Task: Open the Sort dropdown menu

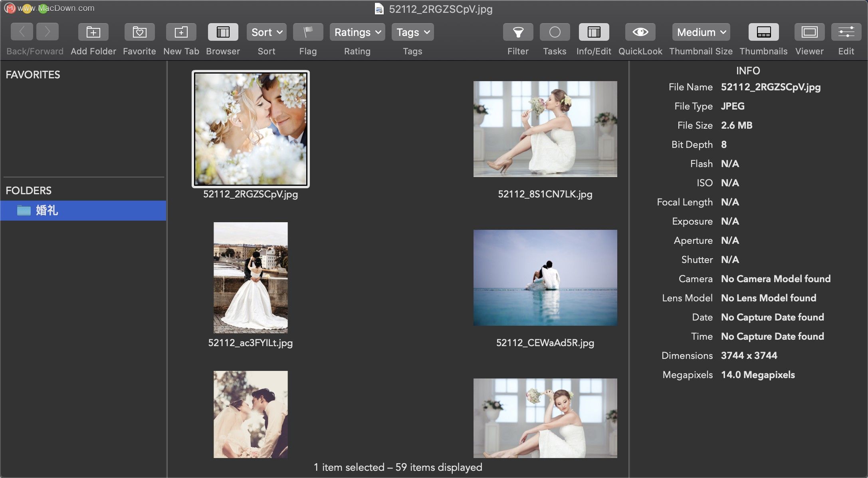Action: (x=267, y=32)
